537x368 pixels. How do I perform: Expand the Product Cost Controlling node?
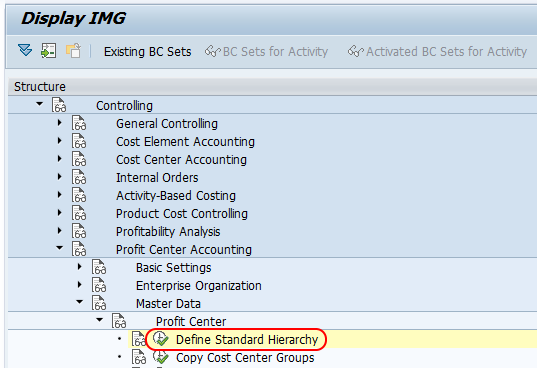click(x=60, y=213)
